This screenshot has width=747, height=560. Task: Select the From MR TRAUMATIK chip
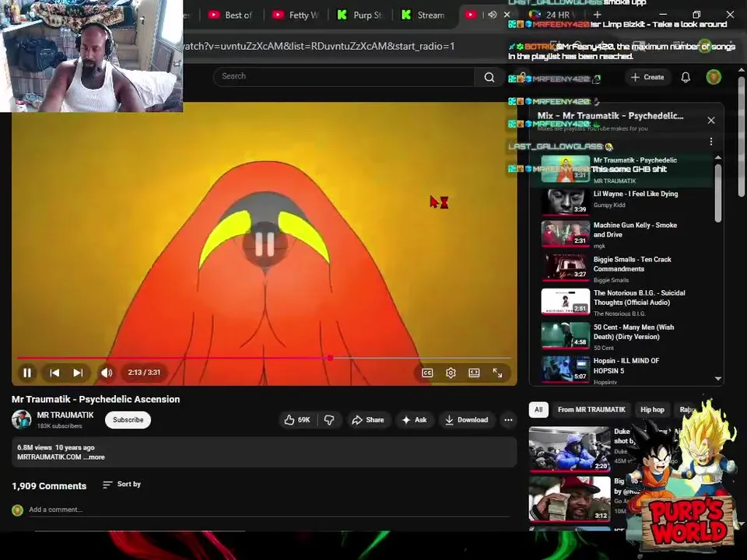[x=591, y=410]
